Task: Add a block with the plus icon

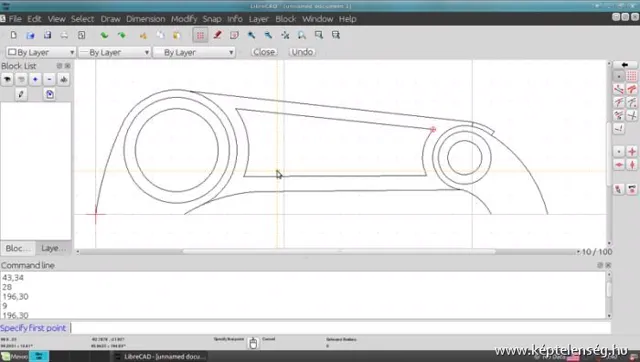Action: [36, 79]
